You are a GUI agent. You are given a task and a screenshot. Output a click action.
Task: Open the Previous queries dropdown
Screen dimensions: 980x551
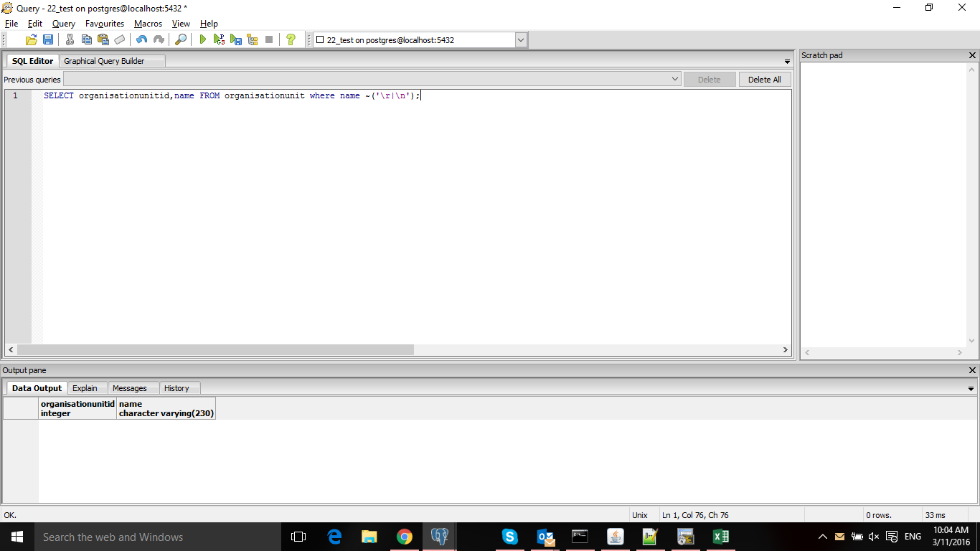click(x=675, y=80)
